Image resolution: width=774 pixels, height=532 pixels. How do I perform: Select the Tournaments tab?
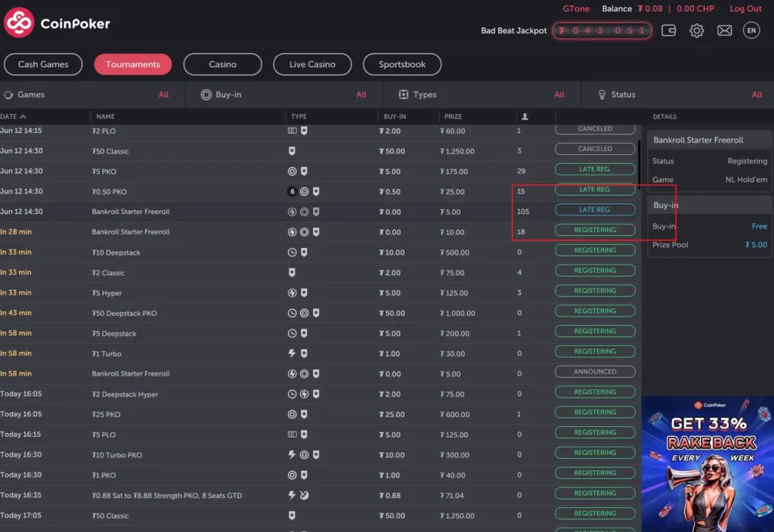click(x=133, y=64)
